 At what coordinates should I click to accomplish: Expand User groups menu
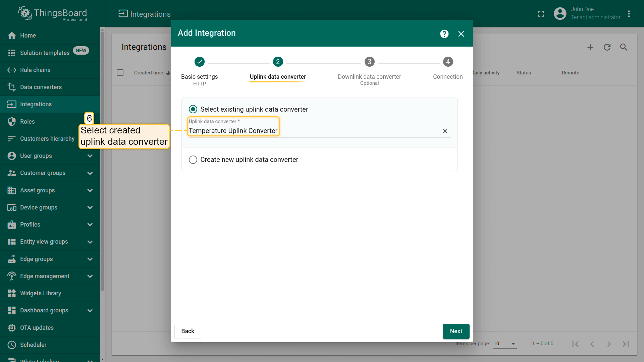pyautogui.click(x=90, y=156)
